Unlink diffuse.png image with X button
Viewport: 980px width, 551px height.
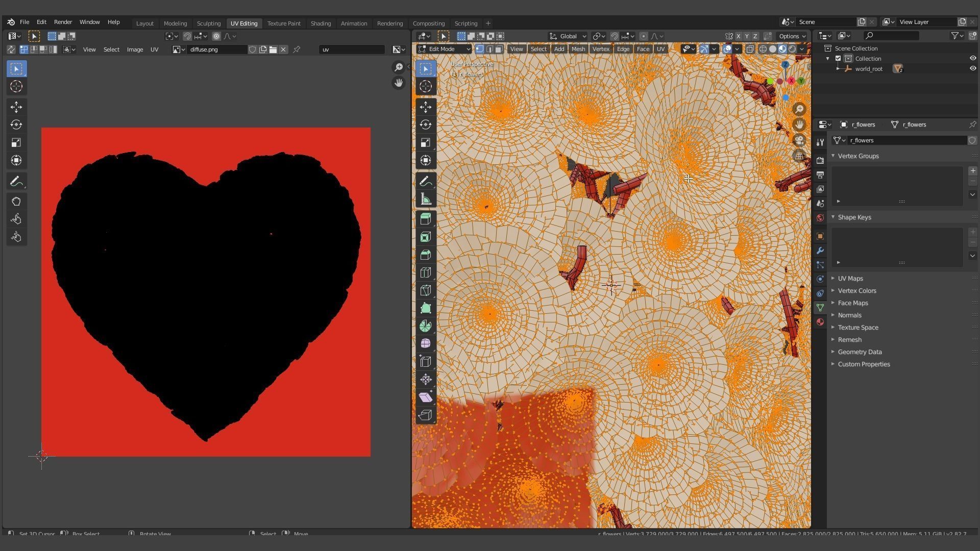283,49
